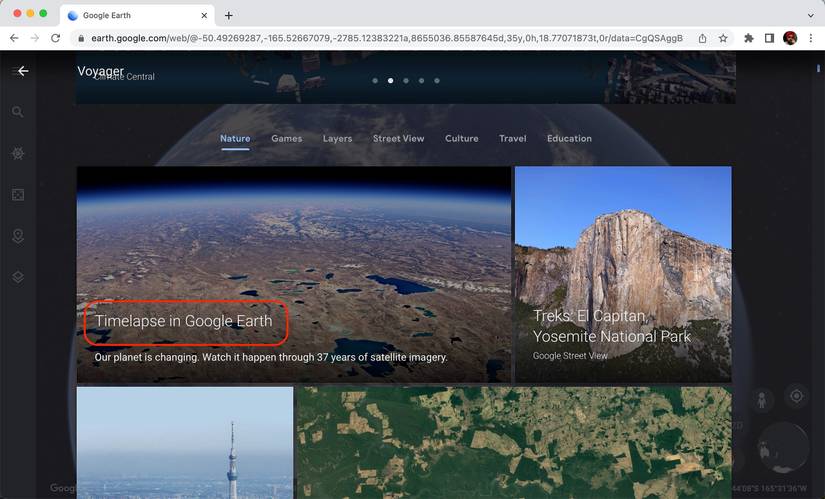Select the third carousel dot
The width and height of the screenshot is (825, 499).
coord(406,81)
